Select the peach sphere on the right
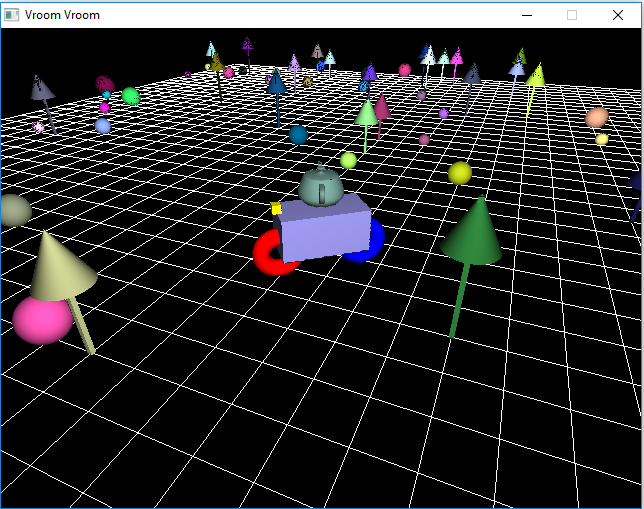The height and width of the screenshot is (509, 644). [597, 117]
